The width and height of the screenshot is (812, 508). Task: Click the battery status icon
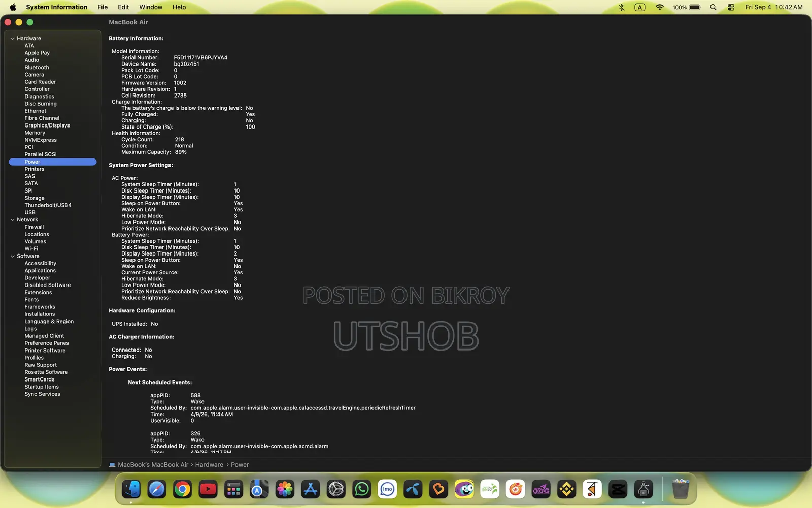[695, 7]
